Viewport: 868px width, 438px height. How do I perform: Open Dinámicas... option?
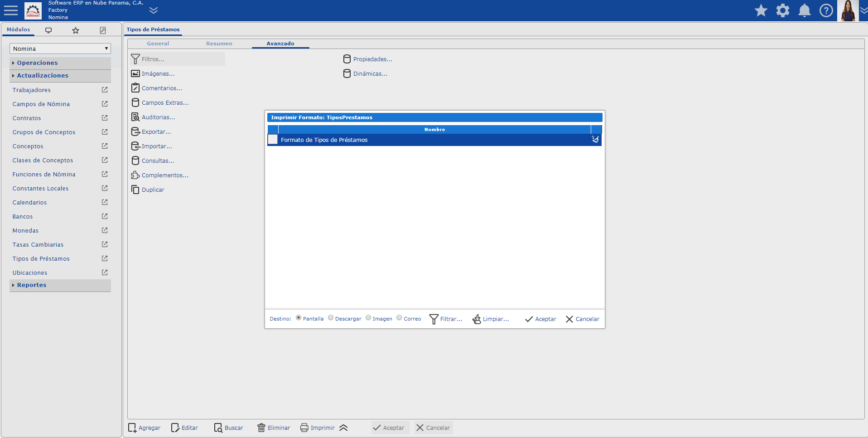point(365,73)
